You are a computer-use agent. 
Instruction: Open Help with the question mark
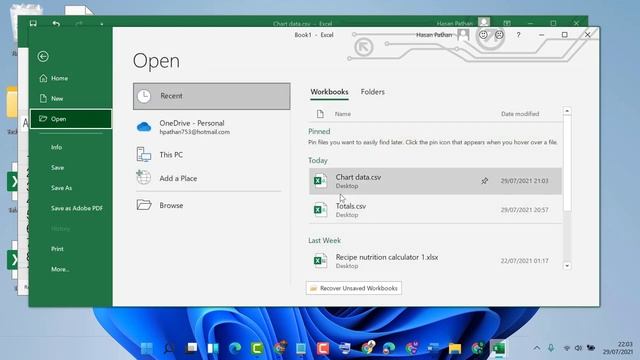[x=518, y=35]
